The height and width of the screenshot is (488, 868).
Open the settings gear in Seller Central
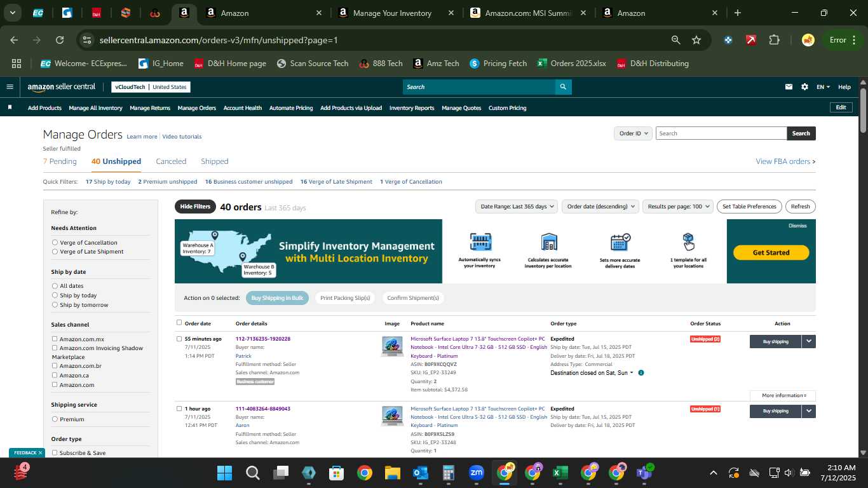(804, 87)
